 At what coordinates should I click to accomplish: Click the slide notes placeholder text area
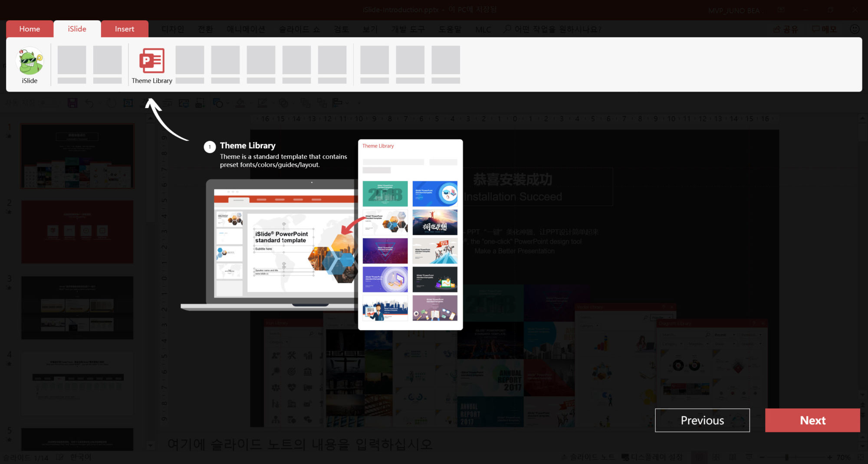point(299,444)
